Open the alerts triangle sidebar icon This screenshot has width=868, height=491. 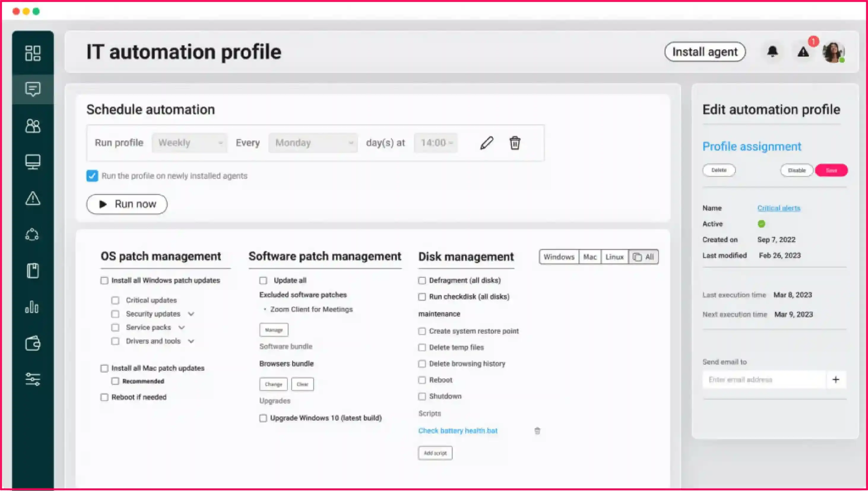[x=33, y=198]
